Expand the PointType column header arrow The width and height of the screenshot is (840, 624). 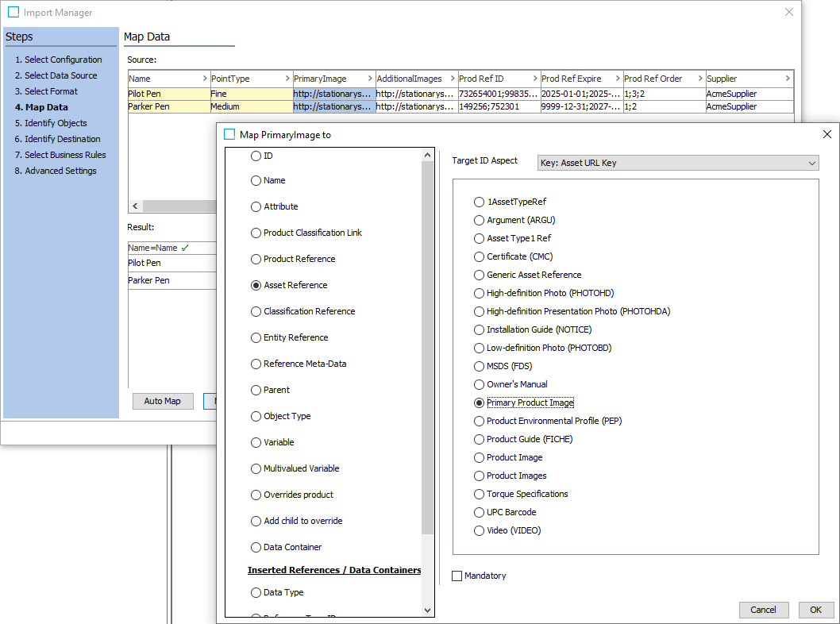point(286,79)
